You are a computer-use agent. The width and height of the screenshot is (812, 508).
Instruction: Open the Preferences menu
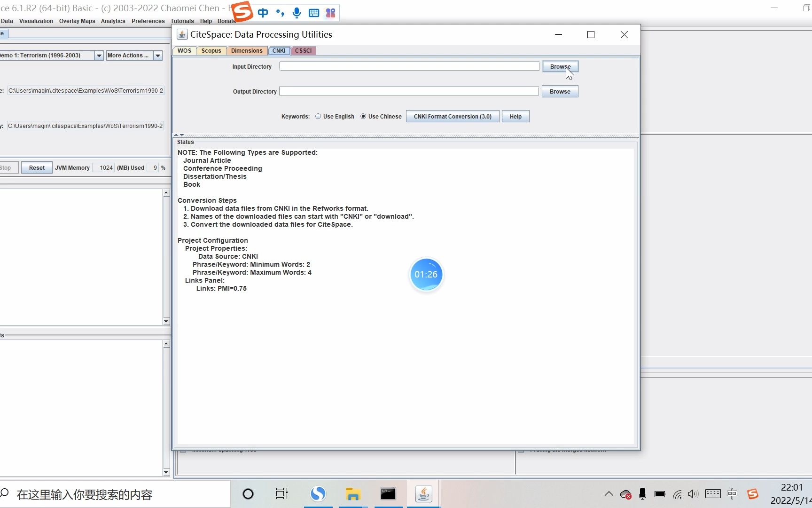click(x=148, y=21)
